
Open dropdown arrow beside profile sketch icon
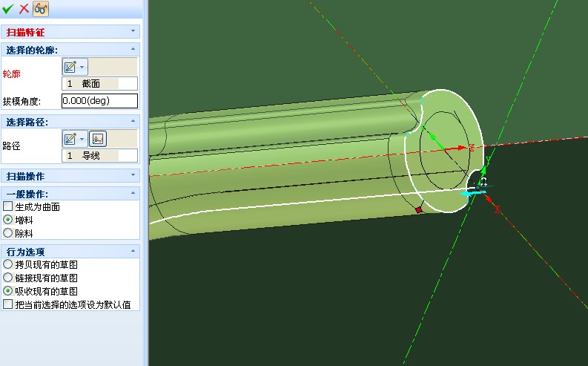(x=82, y=66)
